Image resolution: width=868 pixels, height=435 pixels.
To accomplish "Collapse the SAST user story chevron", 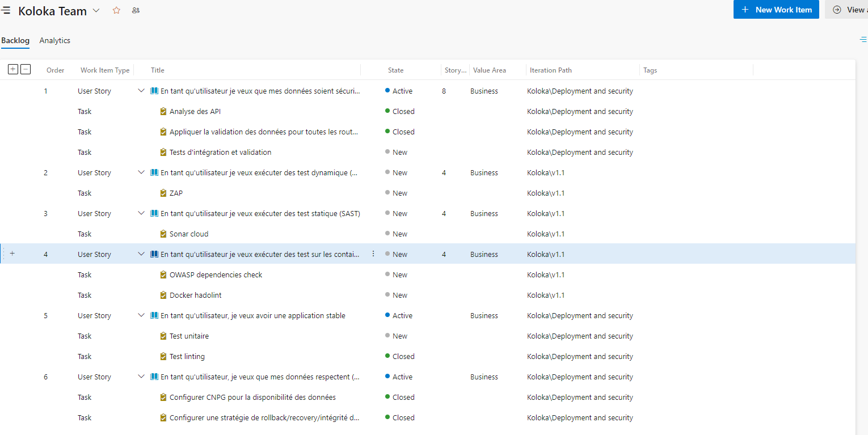I will point(141,213).
